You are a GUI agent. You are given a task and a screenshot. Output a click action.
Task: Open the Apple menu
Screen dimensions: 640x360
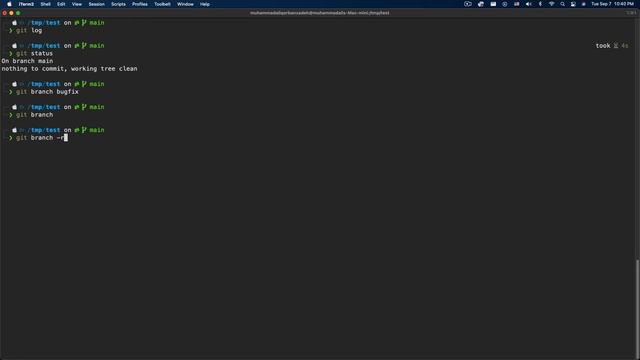tap(9, 4)
